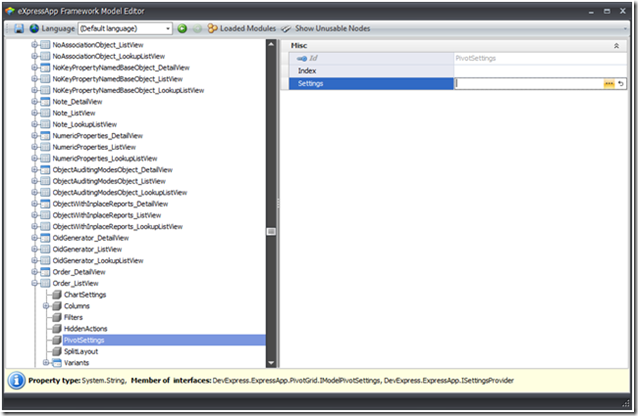Viewport: 638px width, 416px height.
Task: Click the info icon in description bar
Action: [x=16, y=381]
